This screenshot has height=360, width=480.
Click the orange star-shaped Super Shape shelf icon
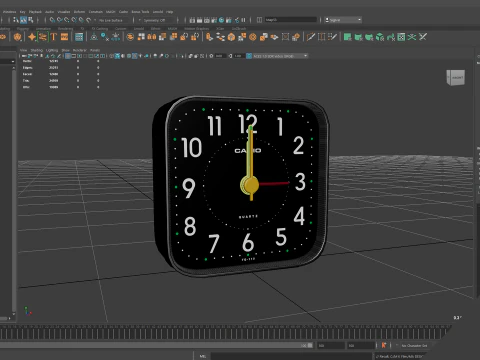(32, 37)
